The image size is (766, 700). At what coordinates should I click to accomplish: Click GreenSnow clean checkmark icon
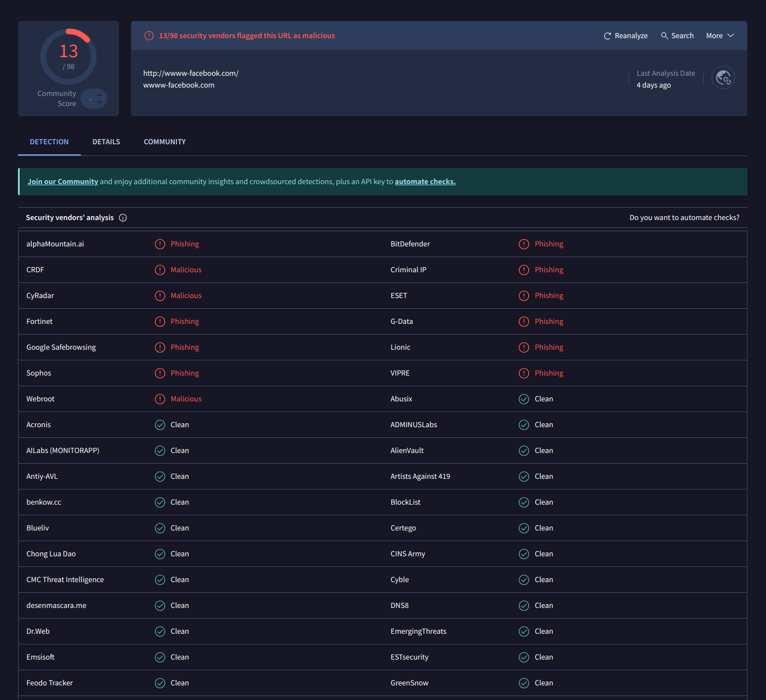[524, 683]
